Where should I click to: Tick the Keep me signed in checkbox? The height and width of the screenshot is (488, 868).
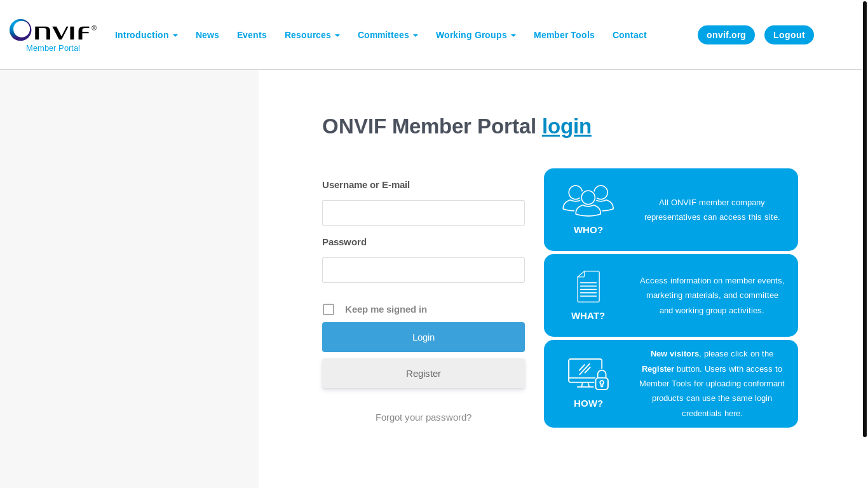click(329, 309)
